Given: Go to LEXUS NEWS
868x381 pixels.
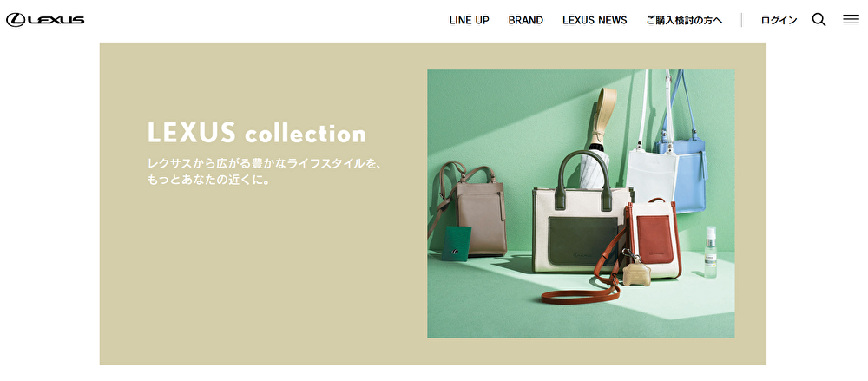Looking at the screenshot, I should [595, 20].
